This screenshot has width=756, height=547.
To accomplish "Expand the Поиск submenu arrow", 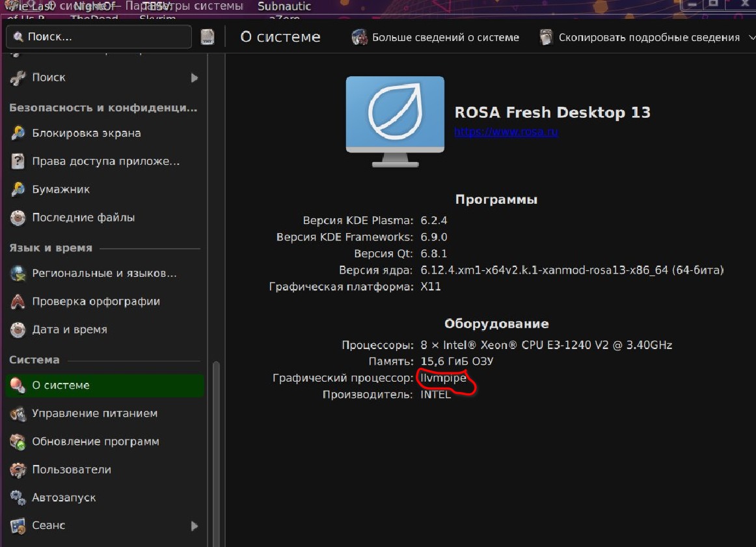I will 195,77.
